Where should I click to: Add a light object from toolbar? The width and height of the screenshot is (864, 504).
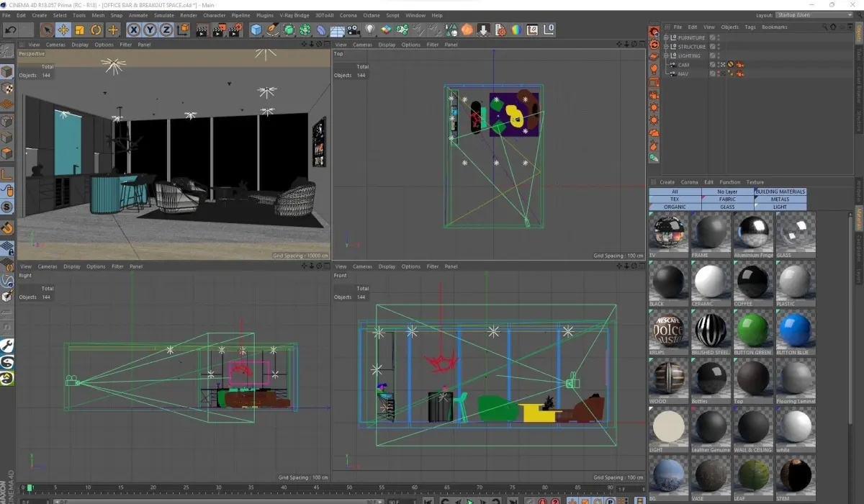[370, 30]
